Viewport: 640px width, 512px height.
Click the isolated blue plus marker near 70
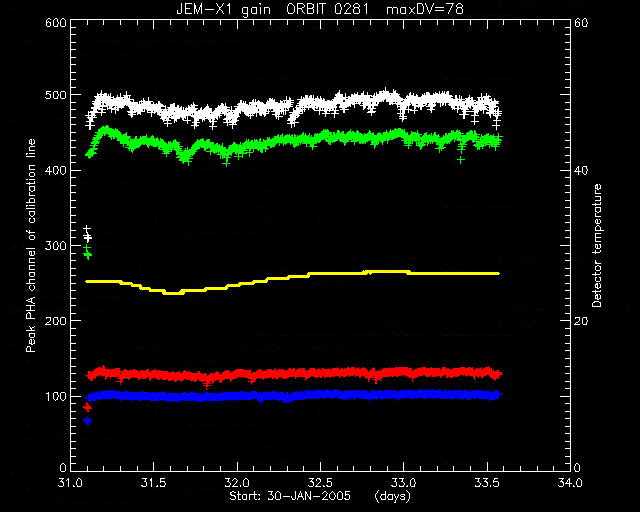pyautogui.click(x=87, y=421)
